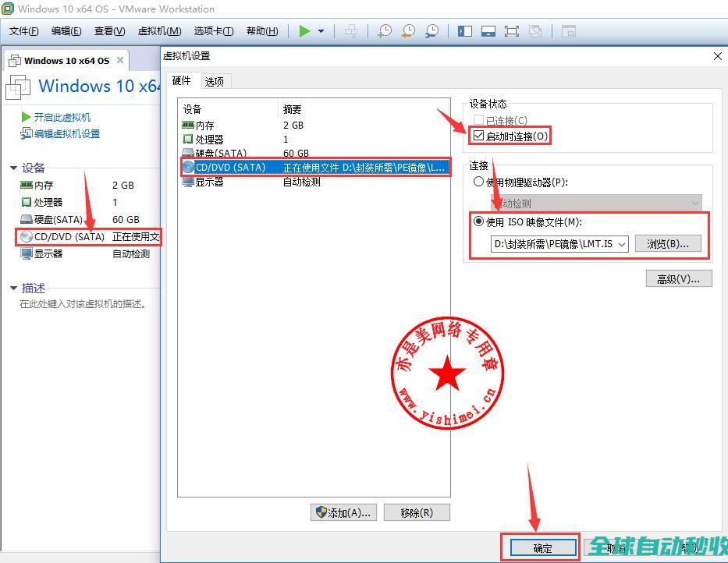
Task: Collapse the 设备 section in sidebar
Action: (x=13, y=168)
